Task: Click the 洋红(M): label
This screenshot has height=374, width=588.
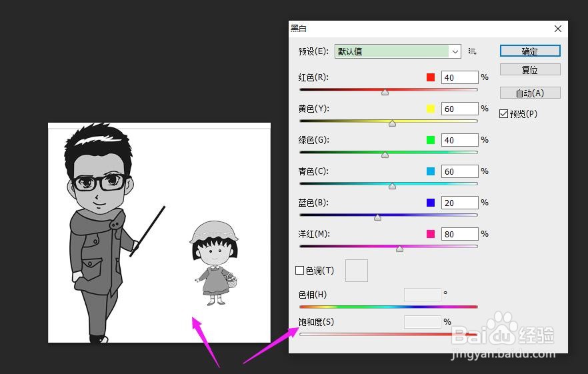Action: pos(314,234)
